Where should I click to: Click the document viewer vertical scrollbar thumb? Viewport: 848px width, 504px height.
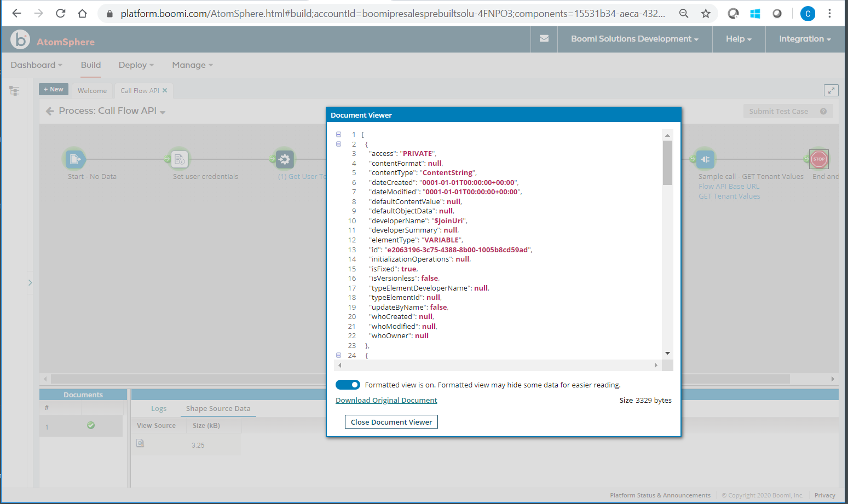click(x=667, y=163)
